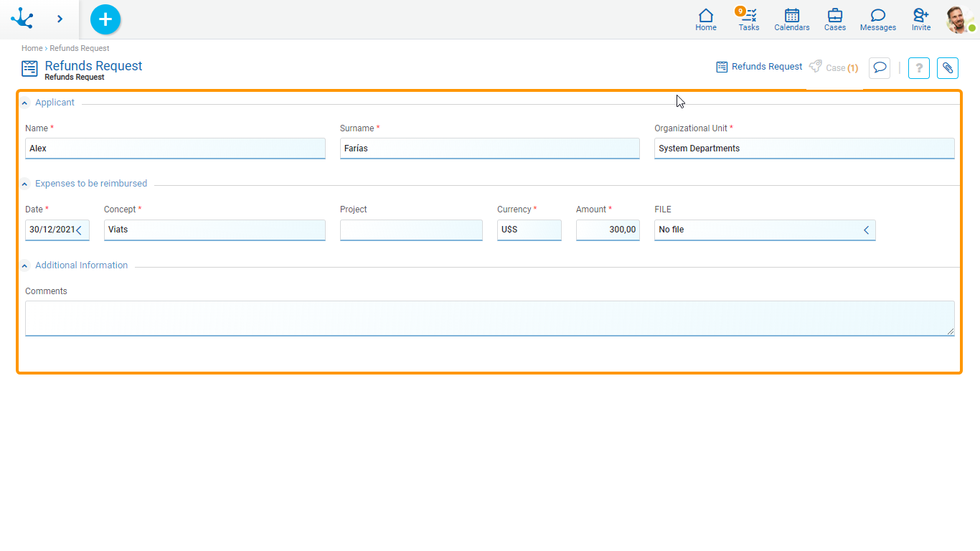Open the Tasks icon with badge
980x551 pixels.
tap(749, 19)
